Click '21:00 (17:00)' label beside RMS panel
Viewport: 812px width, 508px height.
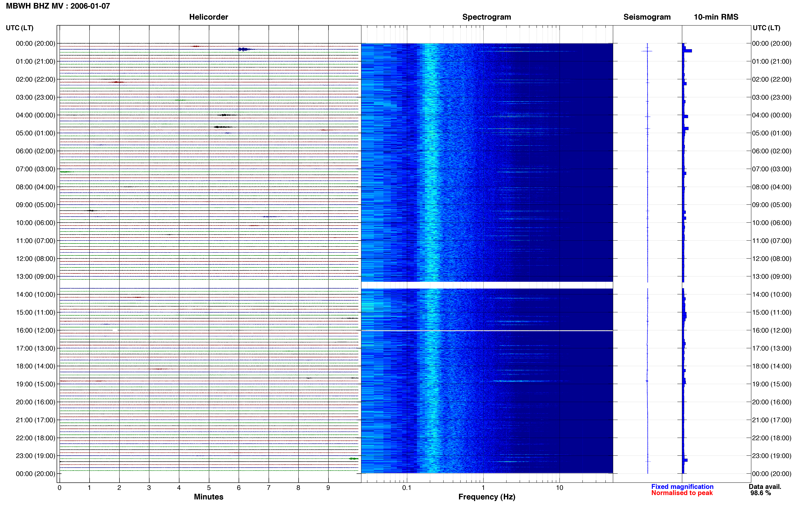click(771, 420)
